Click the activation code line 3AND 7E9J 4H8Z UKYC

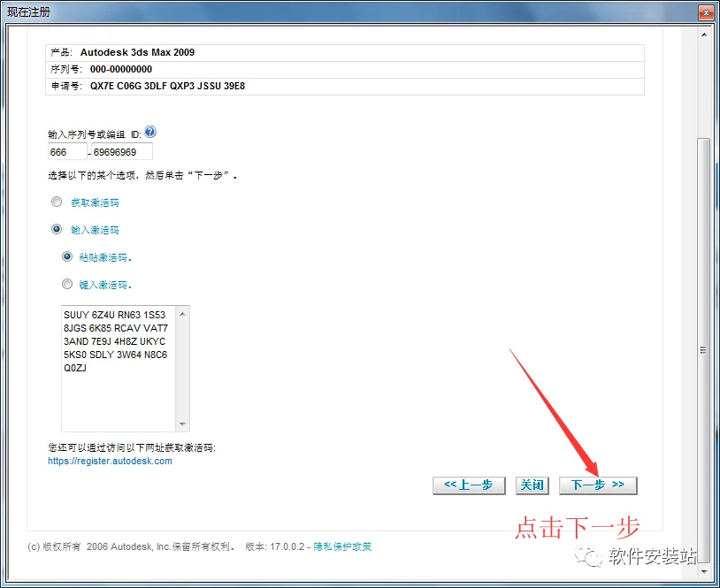click(x=114, y=341)
